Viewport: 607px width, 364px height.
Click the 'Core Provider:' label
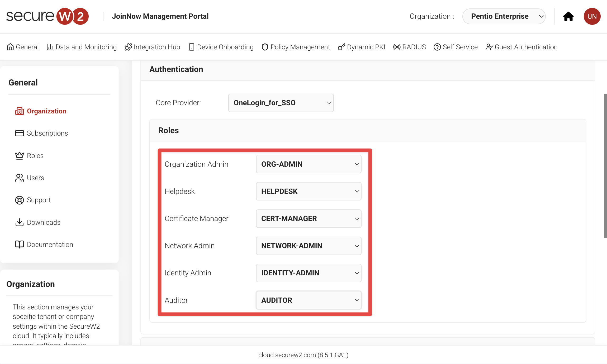[x=178, y=103]
